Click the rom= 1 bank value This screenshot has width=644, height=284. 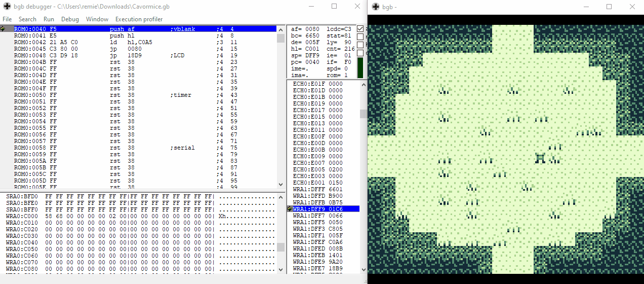point(338,75)
